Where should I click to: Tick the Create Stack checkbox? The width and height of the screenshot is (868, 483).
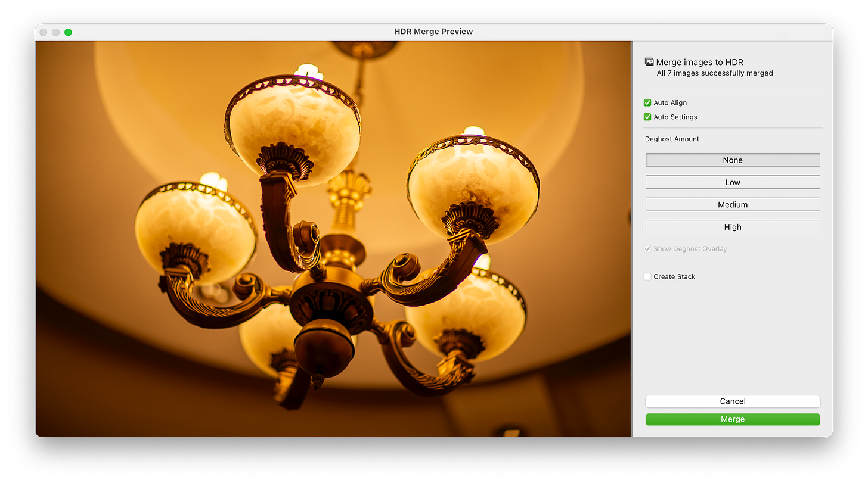647,276
